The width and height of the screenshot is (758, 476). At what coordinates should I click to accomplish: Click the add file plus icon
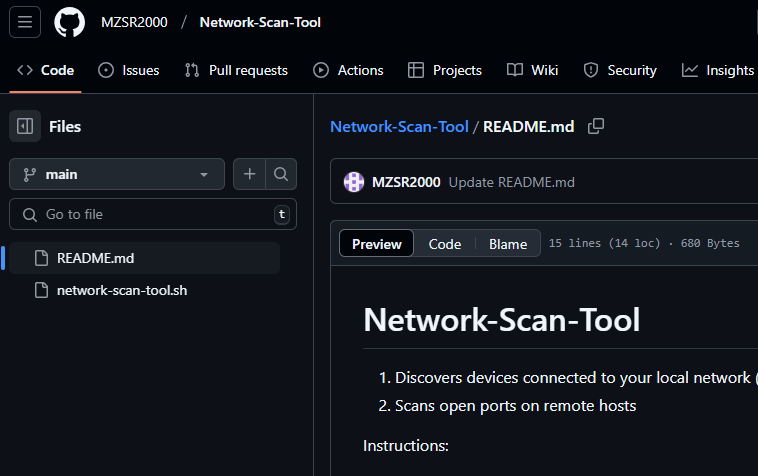click(x=249, y=174)
